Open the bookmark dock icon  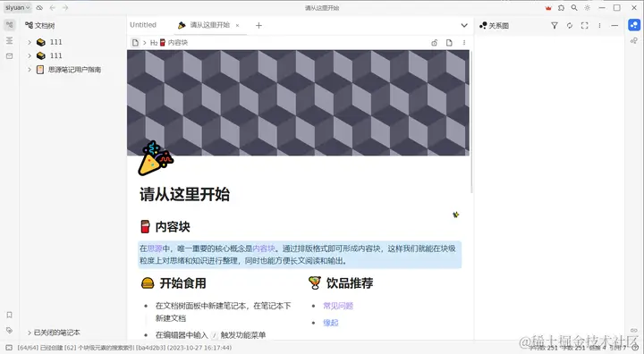click(10, 315)
